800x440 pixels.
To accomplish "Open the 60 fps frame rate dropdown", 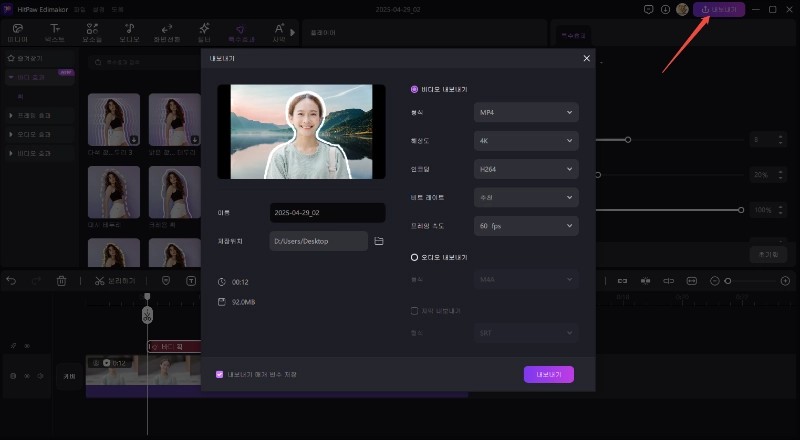I will [x=526, y=226].
